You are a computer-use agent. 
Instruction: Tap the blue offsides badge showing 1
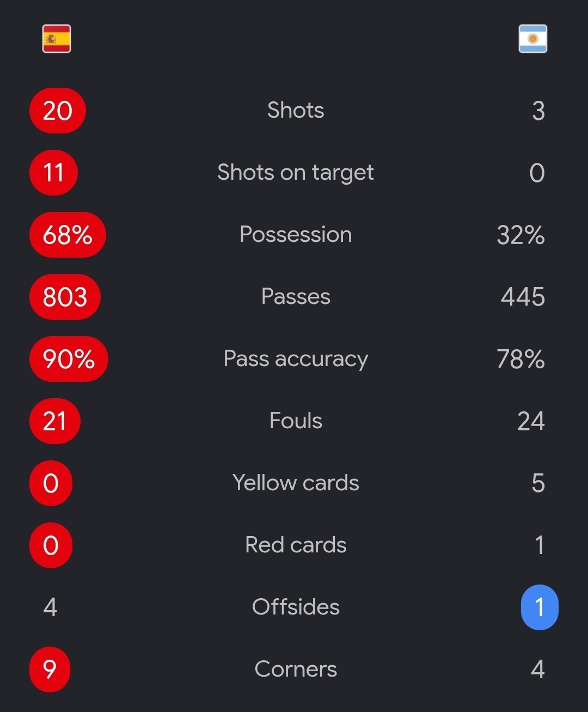[x=540, y=607]
